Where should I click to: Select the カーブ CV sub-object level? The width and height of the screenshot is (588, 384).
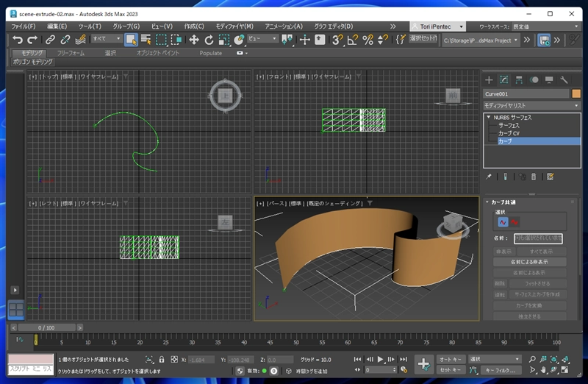pos(509,133)
